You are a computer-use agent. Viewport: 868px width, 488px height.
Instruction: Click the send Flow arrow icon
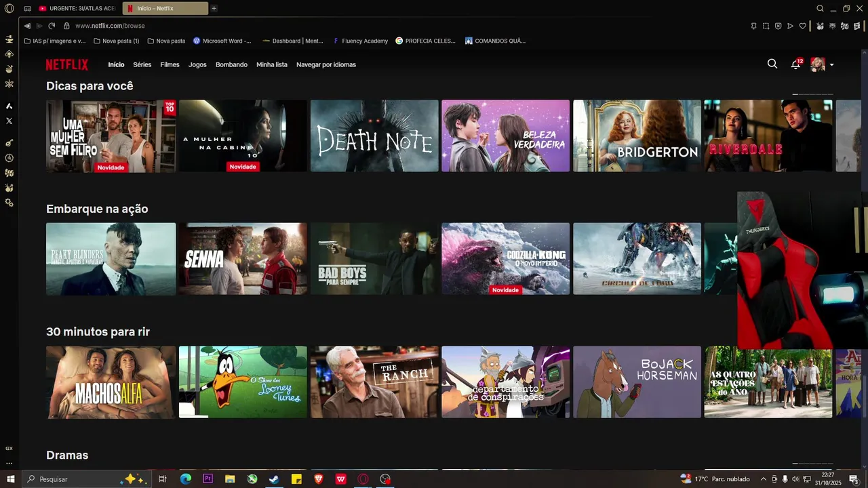tap(790, 26)
